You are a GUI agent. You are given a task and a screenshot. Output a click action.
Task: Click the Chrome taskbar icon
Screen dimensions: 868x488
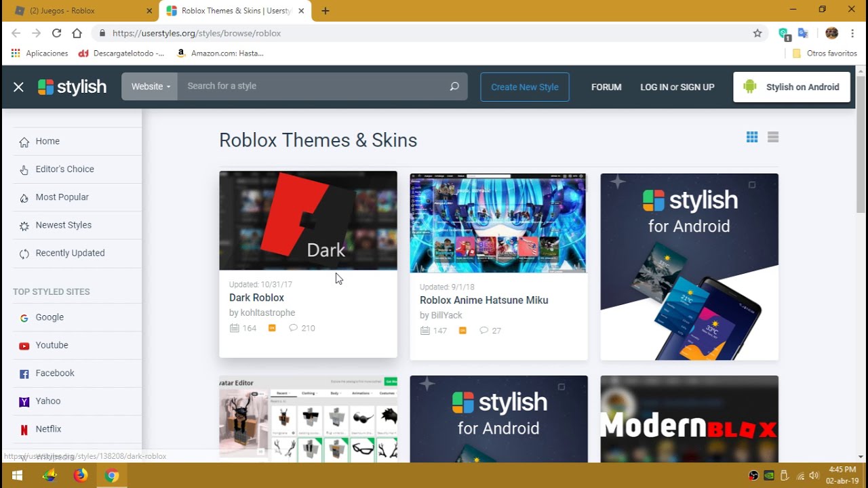[112, 476]
